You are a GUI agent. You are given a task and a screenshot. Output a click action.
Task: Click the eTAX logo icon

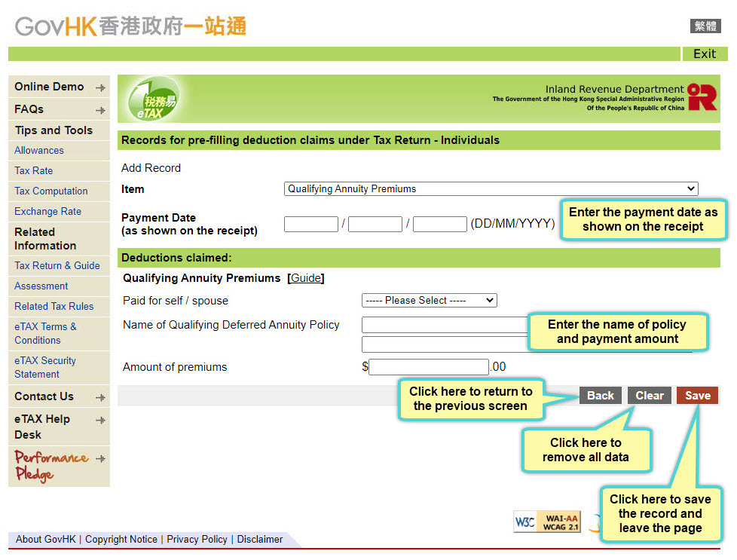pyautogui.click(x=154, y=99)
